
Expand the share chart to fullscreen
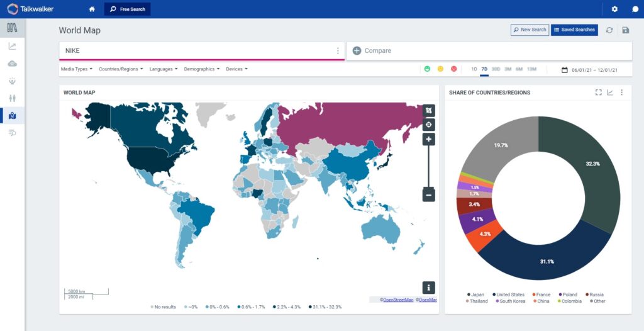pos(599,93)
